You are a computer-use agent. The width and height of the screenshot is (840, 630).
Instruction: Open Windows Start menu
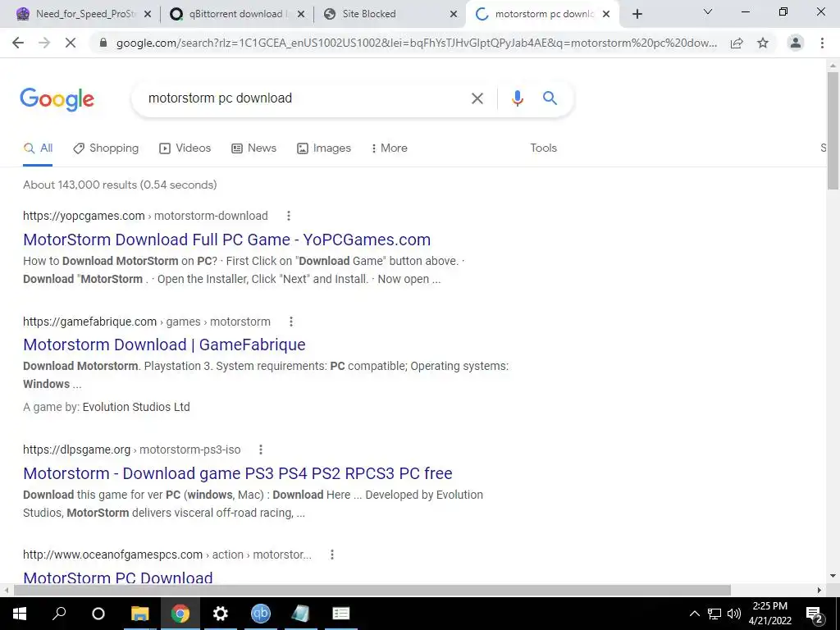pos(20,614)
